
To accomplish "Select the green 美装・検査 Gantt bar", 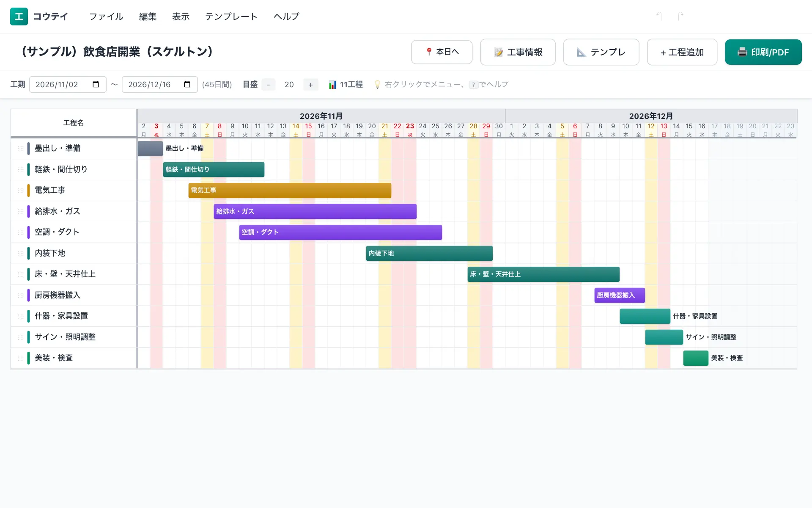I will pyautogui.click(x=696, y=358).
